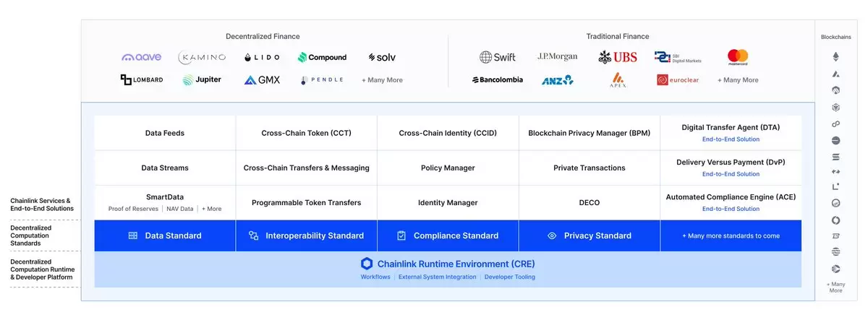The image size is (868, 320).
Task: Click the Developer Tooling link
Action: [510, 277]
